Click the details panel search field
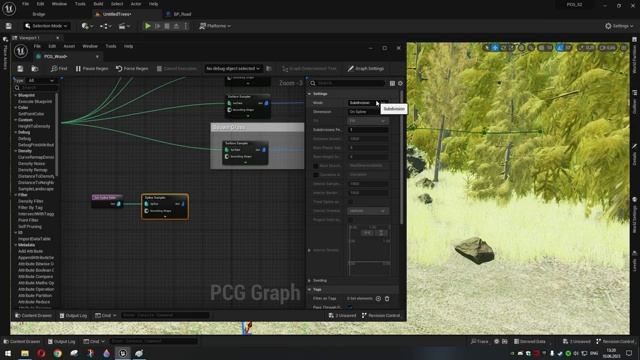Viewport: 640px width, 360px height. (x=350, y=83)
